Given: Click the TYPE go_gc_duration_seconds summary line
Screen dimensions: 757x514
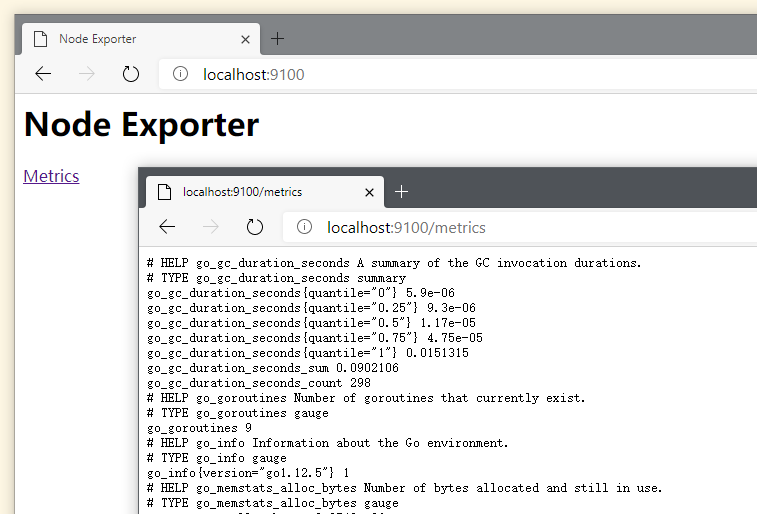Looking at the screenshot, I should point(277,278).
